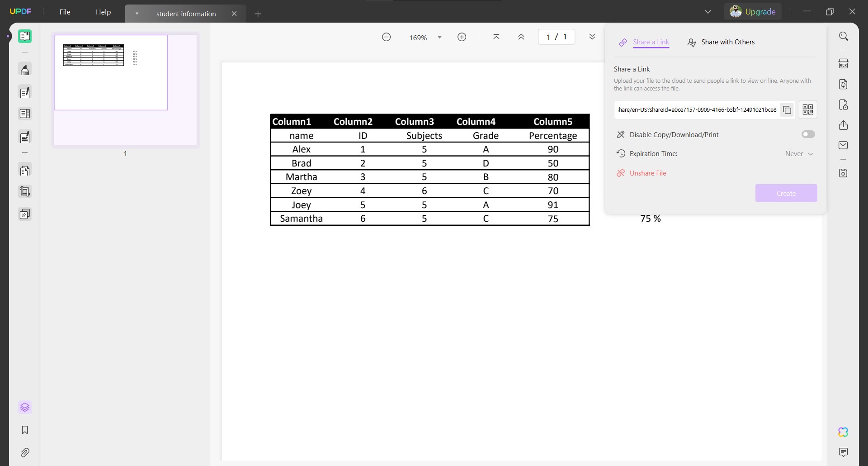
Task: Open the UPDF AI assistant
Action: tap(843, 432)
